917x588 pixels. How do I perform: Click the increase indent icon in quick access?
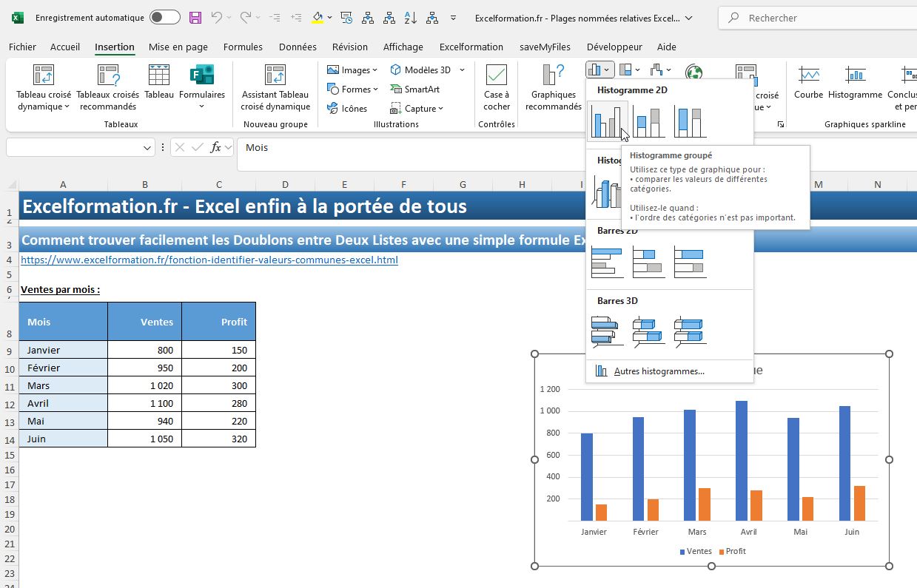pos(296,18)
